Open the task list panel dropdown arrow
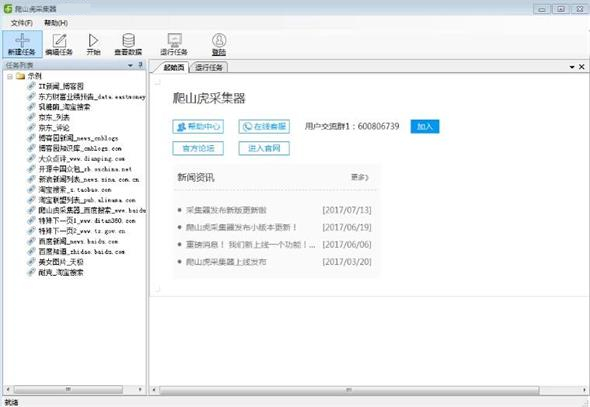 pyautogui.click(x=130, y=65)
